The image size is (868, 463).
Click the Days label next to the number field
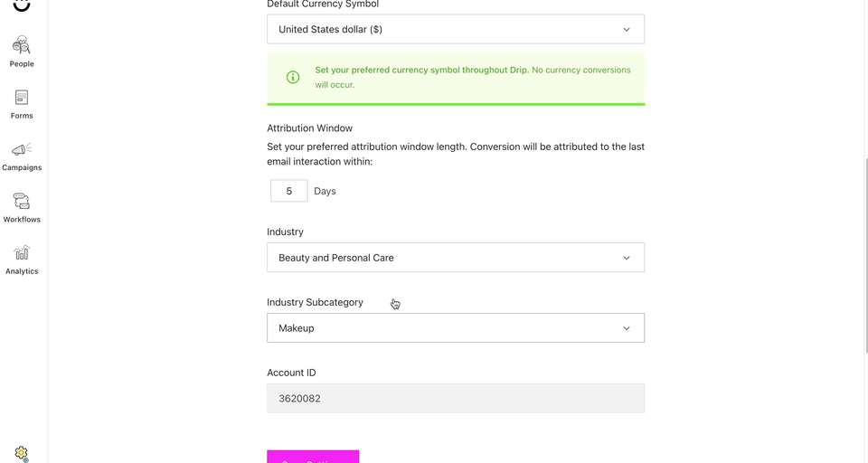point(325,191)
